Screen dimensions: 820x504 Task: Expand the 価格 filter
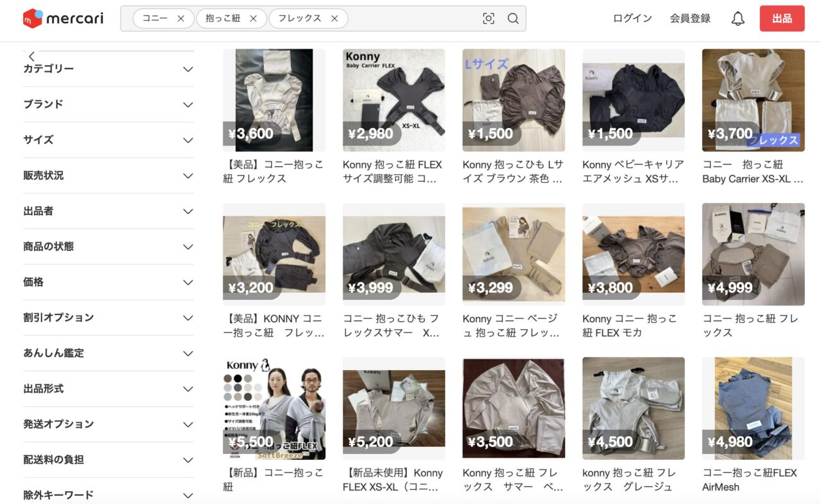click(x=108, y=282)
